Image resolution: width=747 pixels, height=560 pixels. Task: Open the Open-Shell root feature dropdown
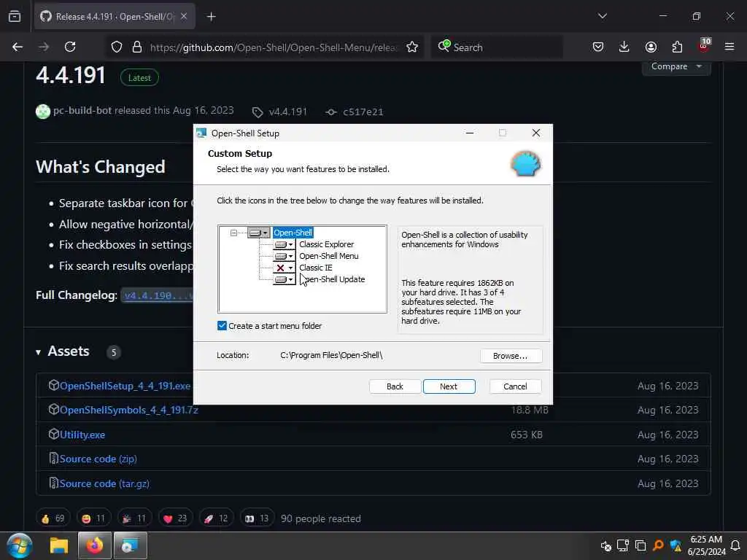259,233
